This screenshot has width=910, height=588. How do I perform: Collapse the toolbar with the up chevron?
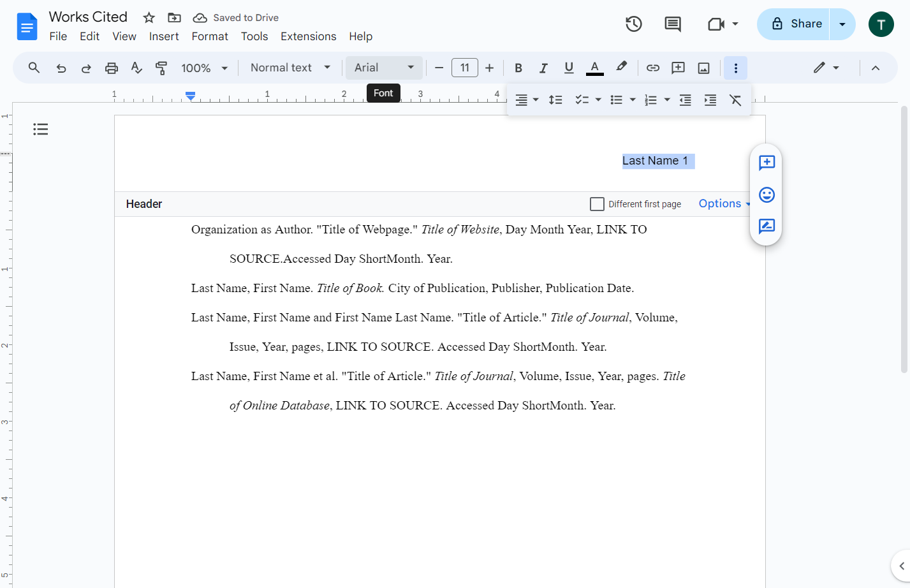pyautogui.click(x=876, y=68)
